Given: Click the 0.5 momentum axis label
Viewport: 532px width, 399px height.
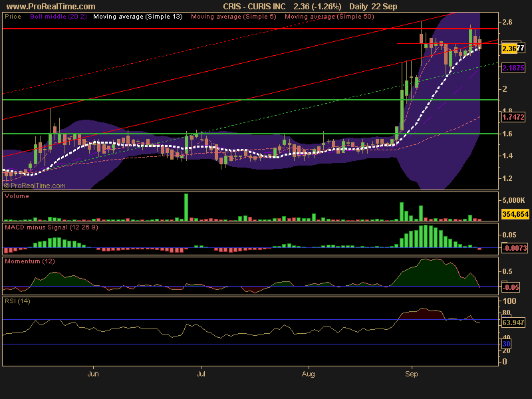Looking at the screenshot, I should coord(507,271).
